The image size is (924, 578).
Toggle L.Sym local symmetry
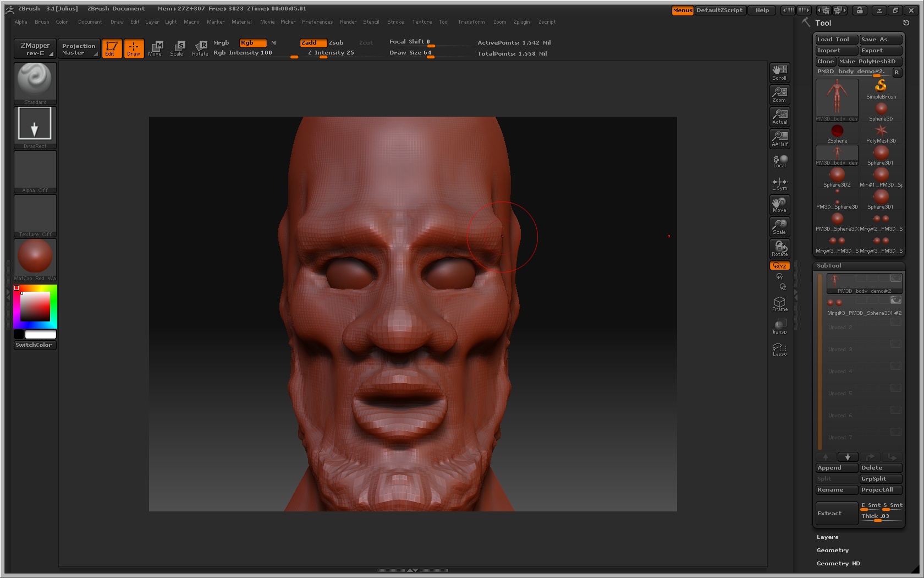(779, 184)
